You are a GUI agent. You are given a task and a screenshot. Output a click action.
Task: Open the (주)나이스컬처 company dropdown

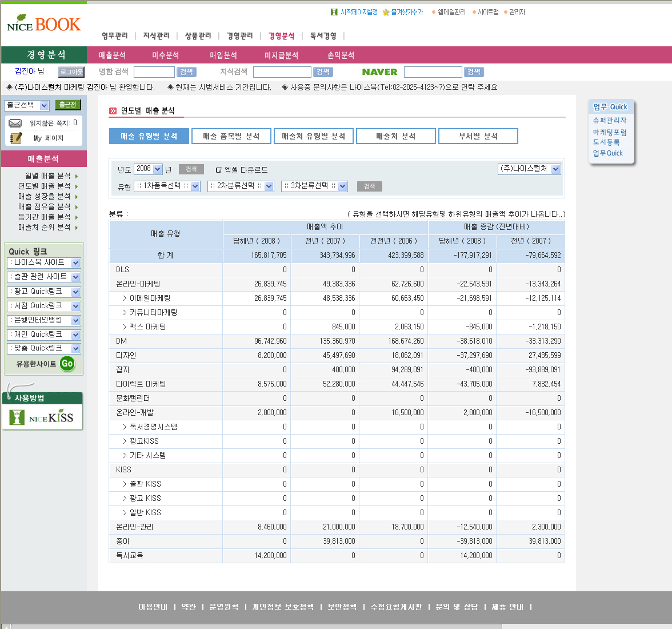point(529,169)
